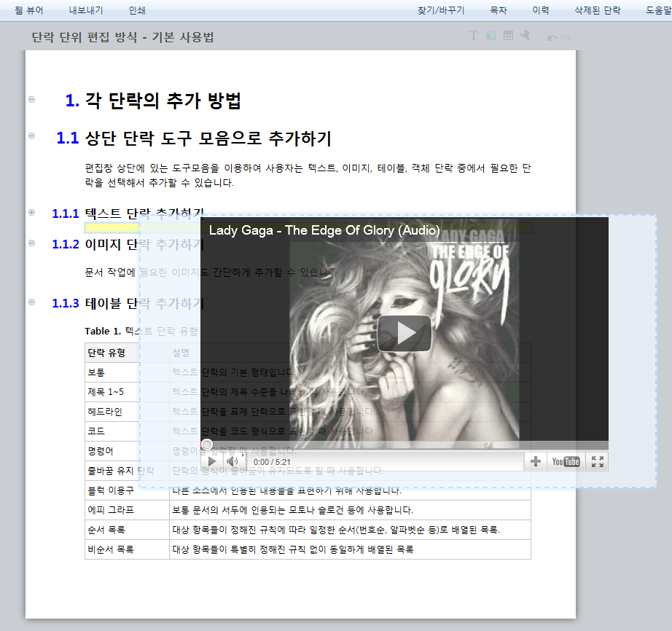Collapse section 1.1.2 이미지 단락 추가하기

tap(32, 243)
